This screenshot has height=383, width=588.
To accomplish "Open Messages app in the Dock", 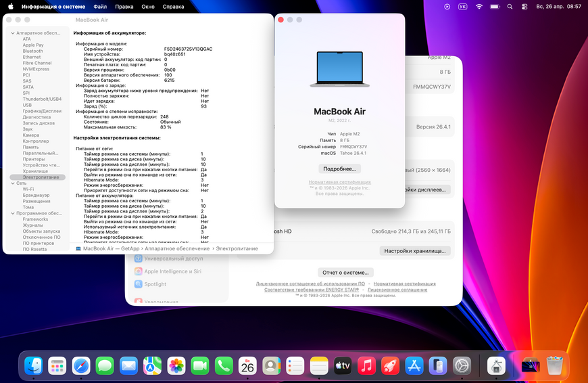I will coord(105,365).
